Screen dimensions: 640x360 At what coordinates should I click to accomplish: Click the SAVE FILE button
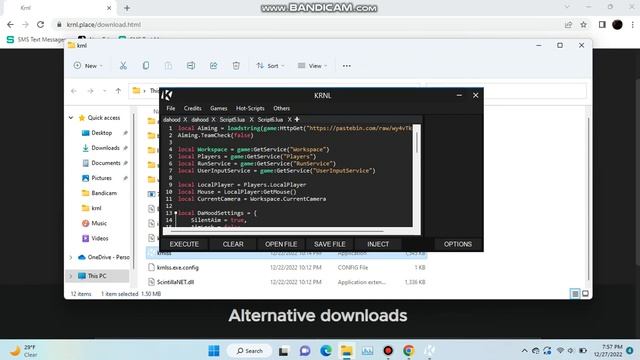click(x=330, y=244)
